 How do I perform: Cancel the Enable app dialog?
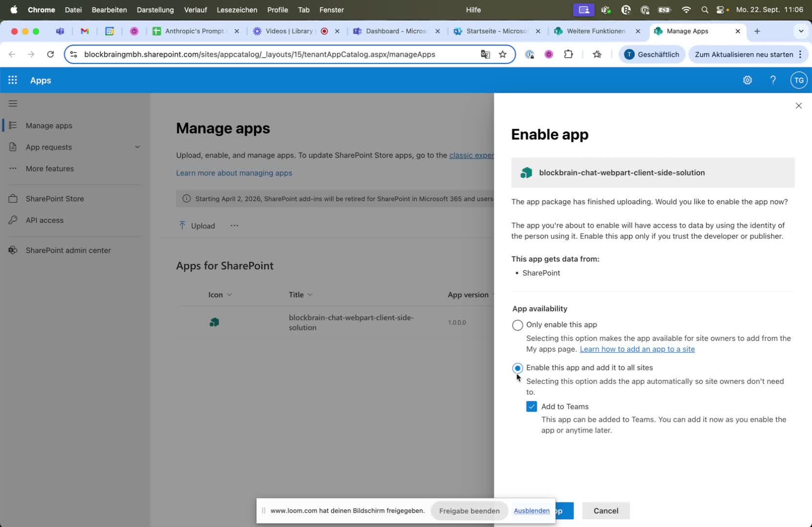[x=605, y=511]
